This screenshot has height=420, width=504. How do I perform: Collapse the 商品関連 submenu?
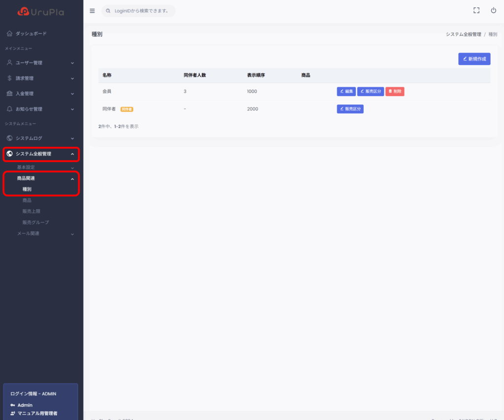pyautogui.click(x=72, y=179)
